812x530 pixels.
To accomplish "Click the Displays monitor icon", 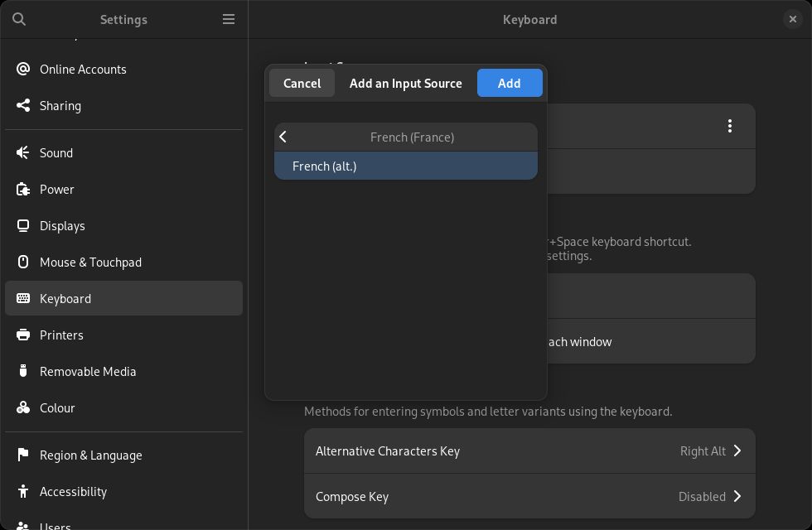I will click(x=23, y=226).
